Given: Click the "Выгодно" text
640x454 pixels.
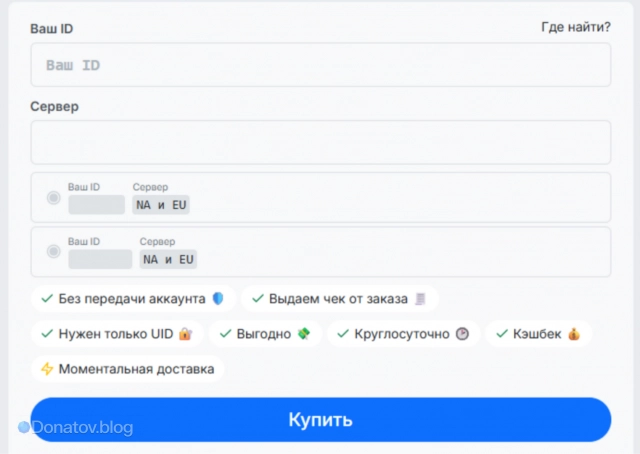Looking at the screenshot, I should tap(264, 334).
